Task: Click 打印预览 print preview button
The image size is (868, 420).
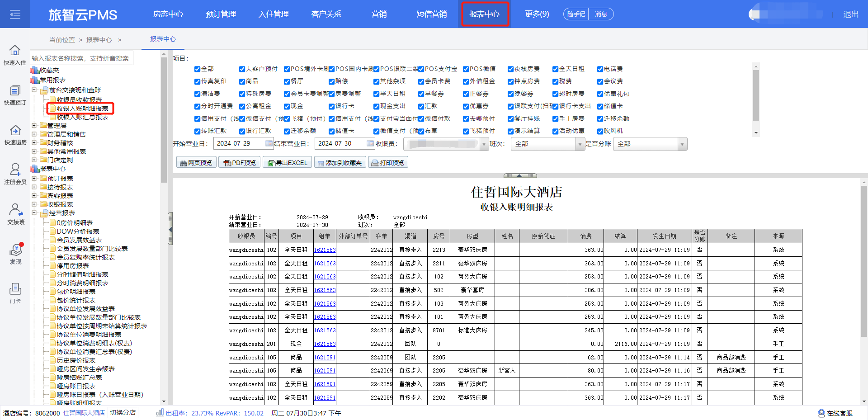Action: [388, 163]
